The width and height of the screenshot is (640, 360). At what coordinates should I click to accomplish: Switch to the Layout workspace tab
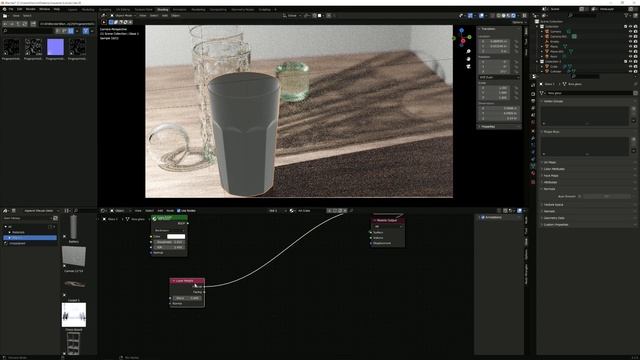click(72, 9)
